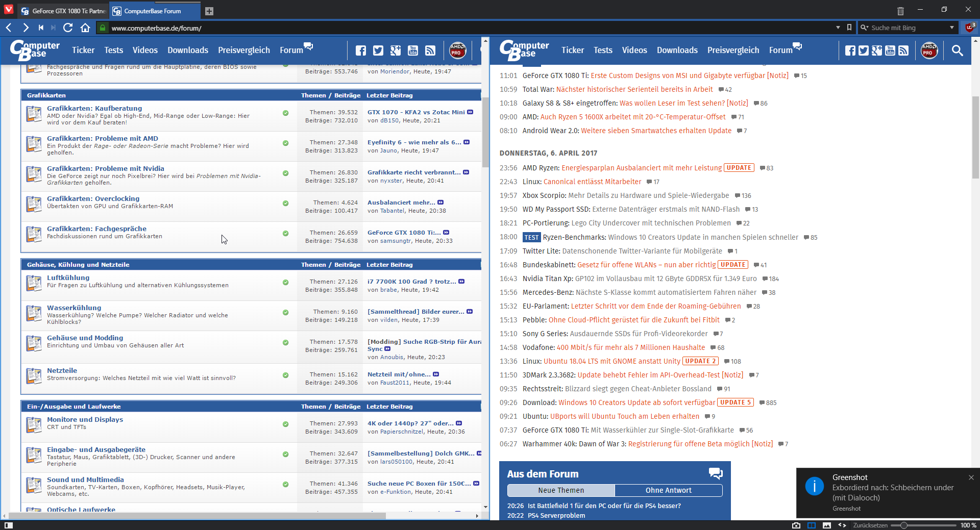Open Xbox Scorpio news article
The image size is (980, 530).
(626, 195)
